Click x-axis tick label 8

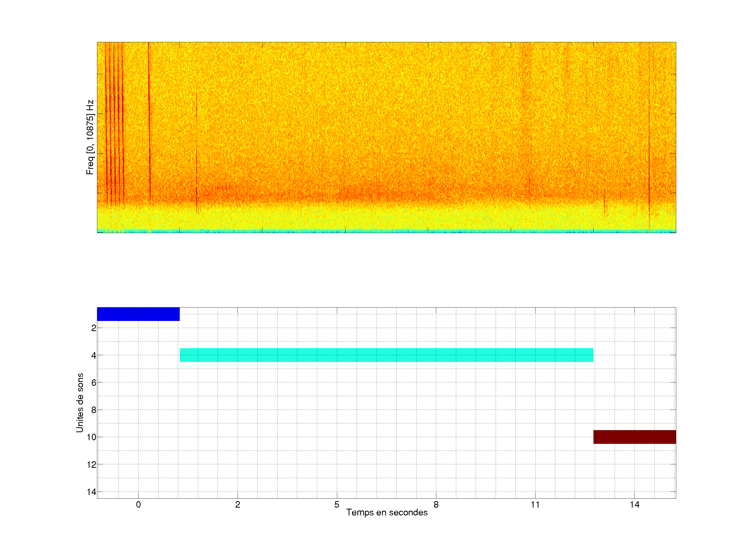point(436,505)
